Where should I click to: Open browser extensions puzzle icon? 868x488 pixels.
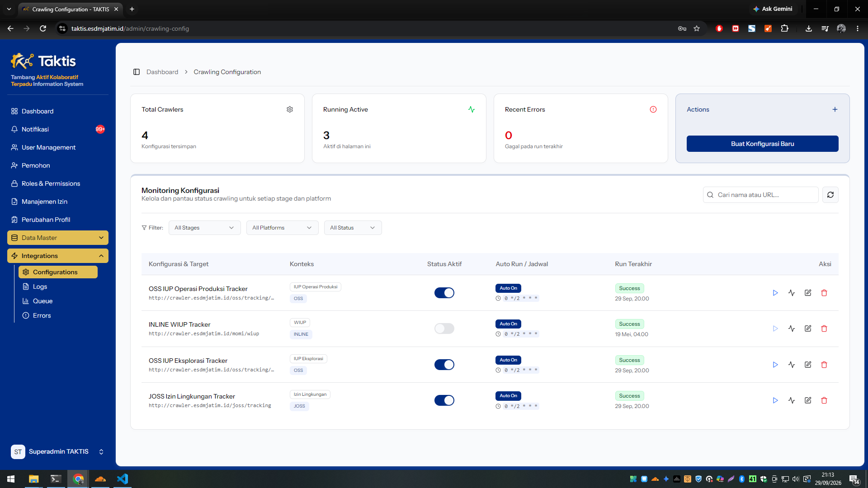click(784, 28)
